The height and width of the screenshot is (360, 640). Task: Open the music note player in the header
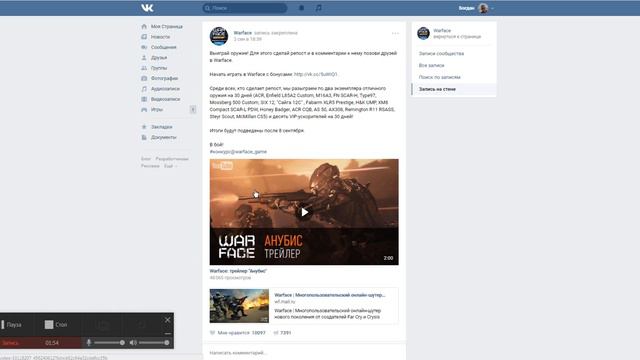(318, 8)
